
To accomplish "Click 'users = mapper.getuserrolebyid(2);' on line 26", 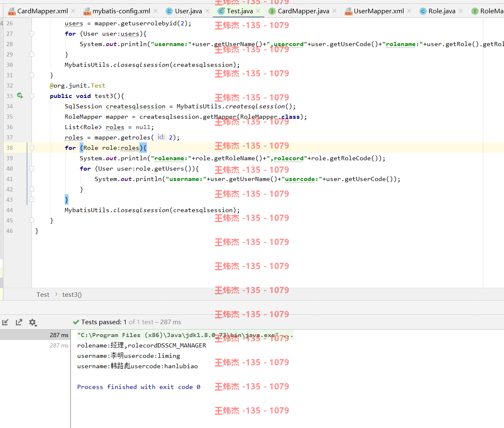I will [x=128, y=23].
